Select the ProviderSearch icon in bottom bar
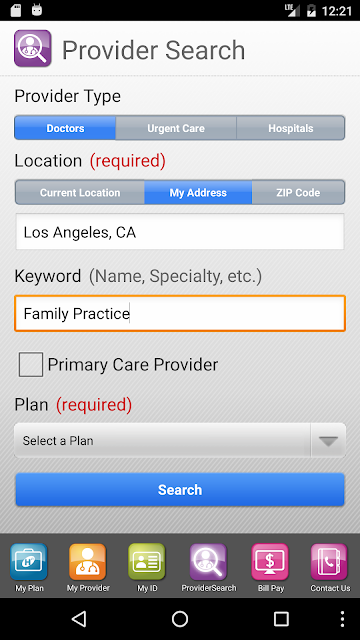 click(x=208, y=562)
